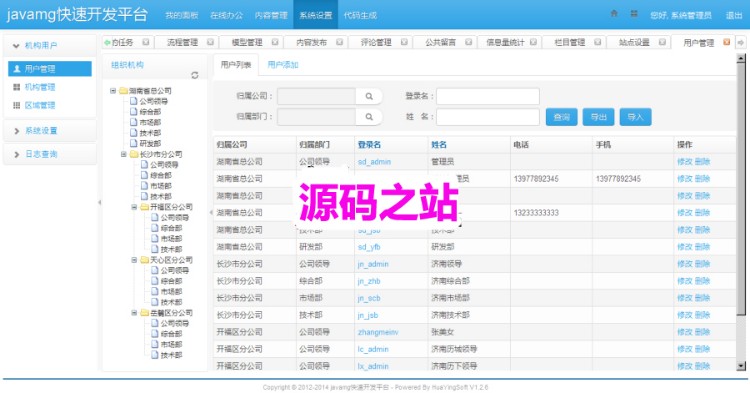Close the 模型管理 tab

pos(275,42)
